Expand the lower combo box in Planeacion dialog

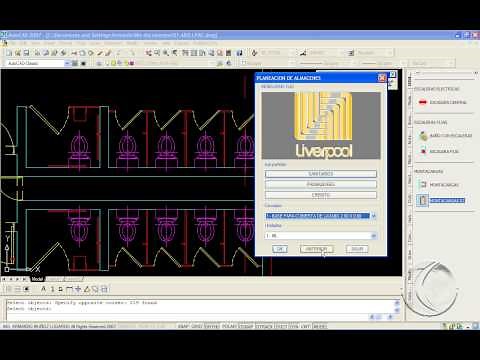coord(374,236)
